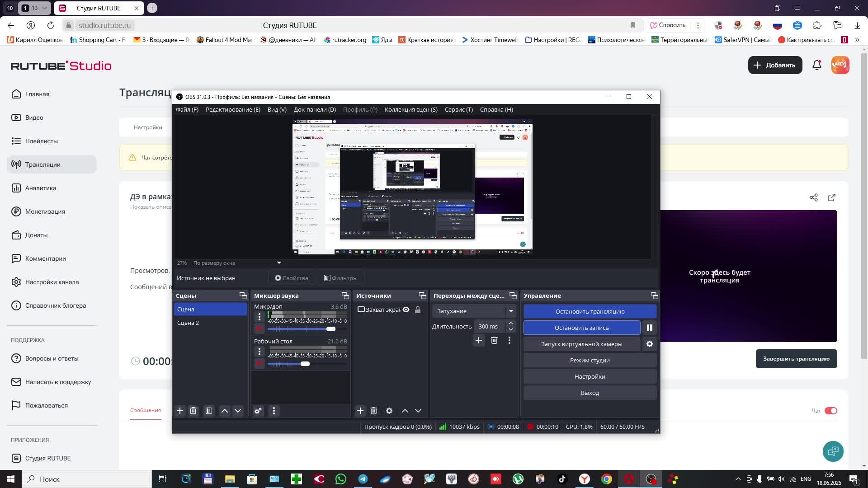Open transition properties three-dot menu
The height and width of the screenshot is (488, 868).
(509, 340)
